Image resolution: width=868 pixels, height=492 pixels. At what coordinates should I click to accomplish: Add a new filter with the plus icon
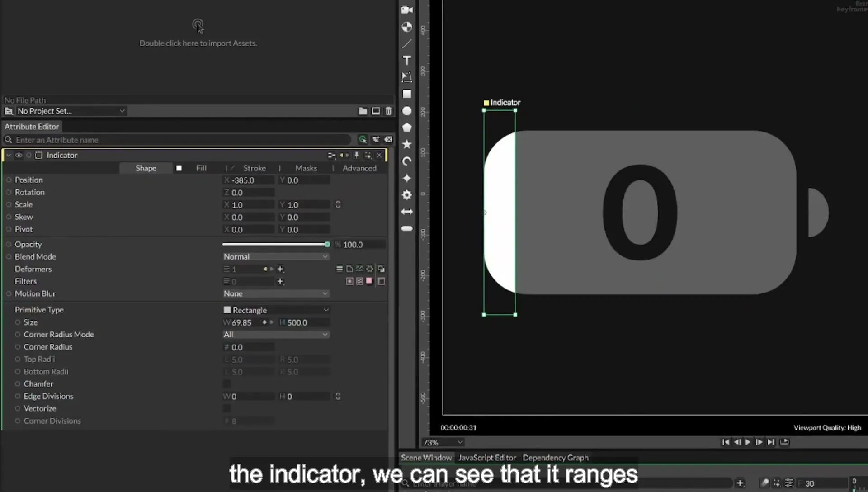pyautogui.click(x=280, y=281)
